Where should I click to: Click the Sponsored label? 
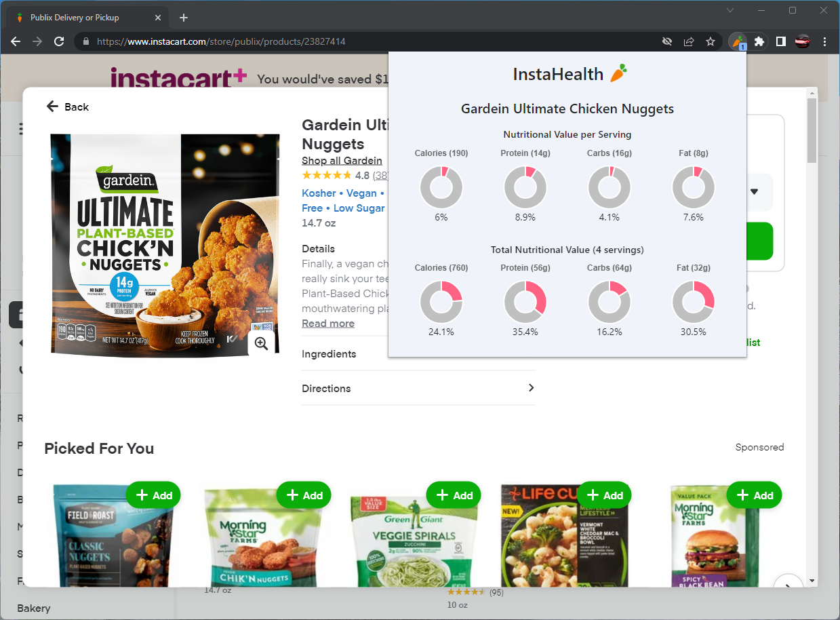pos(759,447)
